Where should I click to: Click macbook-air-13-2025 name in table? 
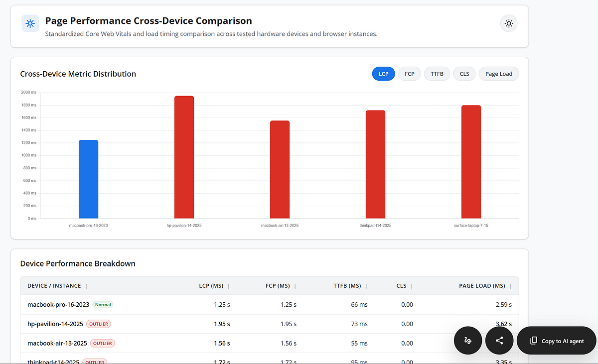click(x=57, y=344)
